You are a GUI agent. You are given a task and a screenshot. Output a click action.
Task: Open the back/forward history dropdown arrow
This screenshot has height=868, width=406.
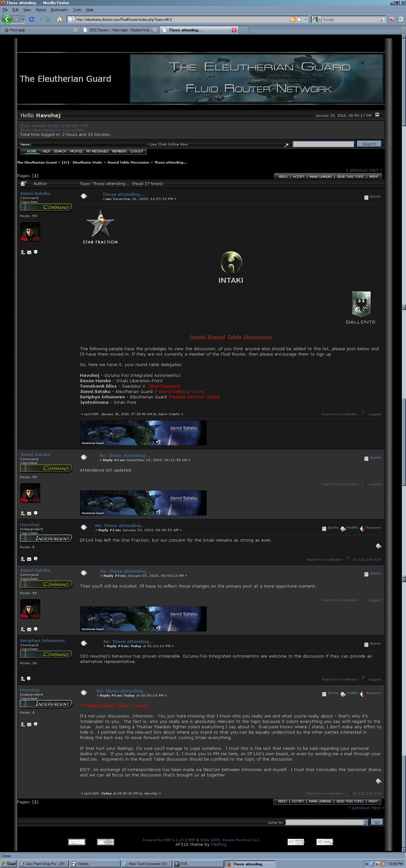[x=23, y=20]
